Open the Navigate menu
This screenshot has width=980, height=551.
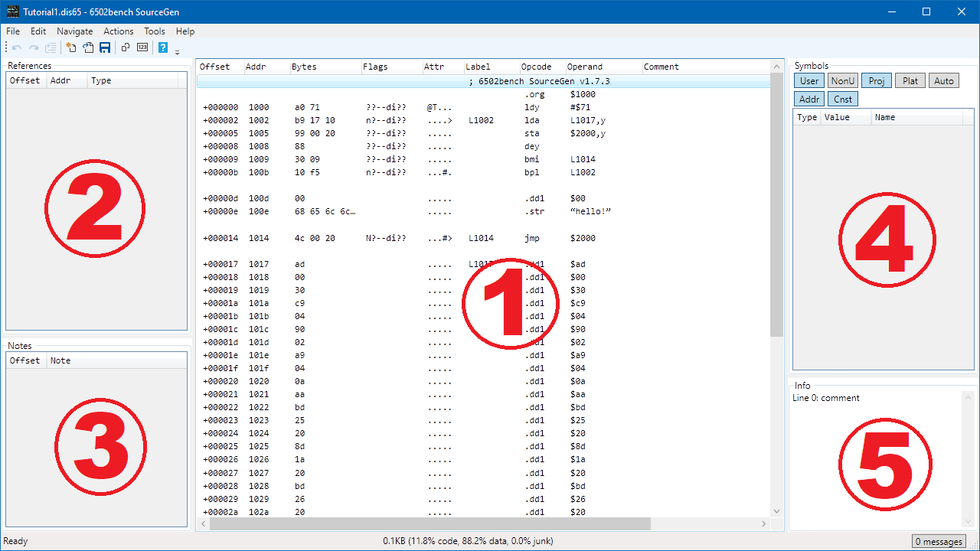pos(75,31)
